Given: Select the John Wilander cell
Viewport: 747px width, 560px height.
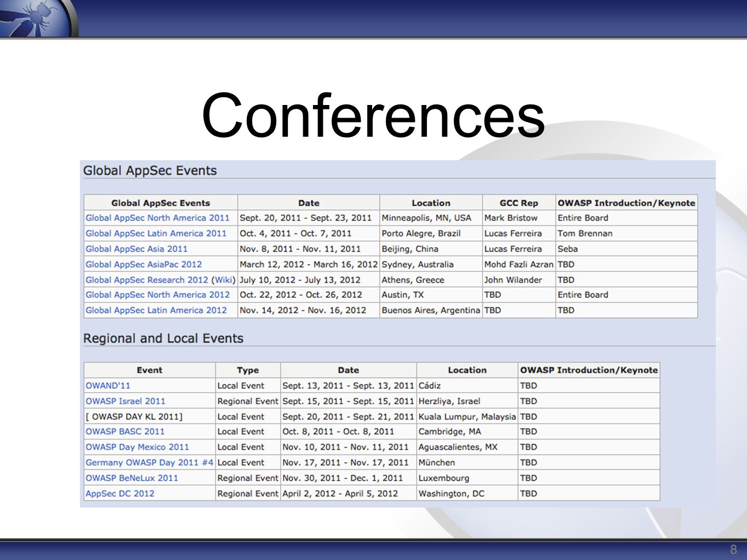Looking at the screenshot, I should 519,279.
